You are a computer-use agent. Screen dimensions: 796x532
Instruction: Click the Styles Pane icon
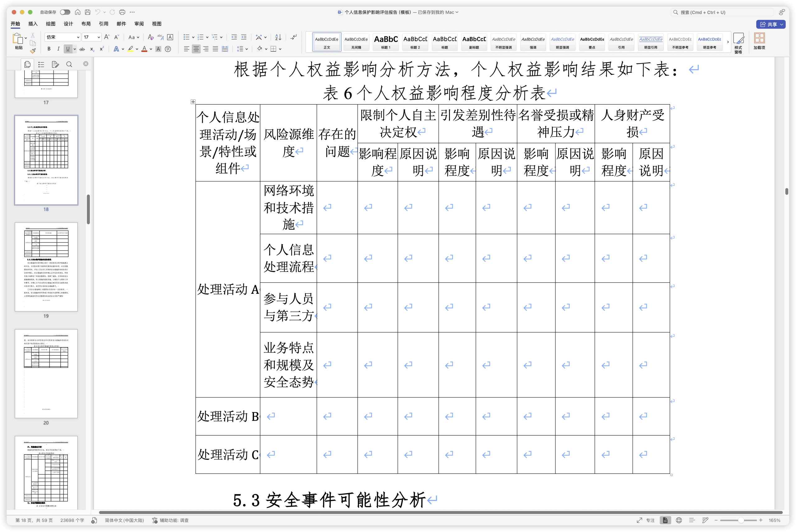coord(738,43)
